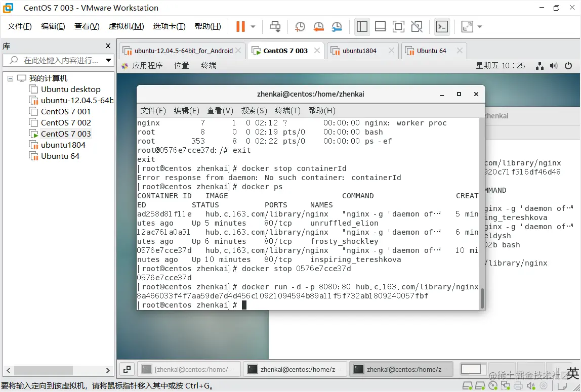Open terminal window 搜索(S) menu
This screenshot has height=392, width=581.
[254, 111]
